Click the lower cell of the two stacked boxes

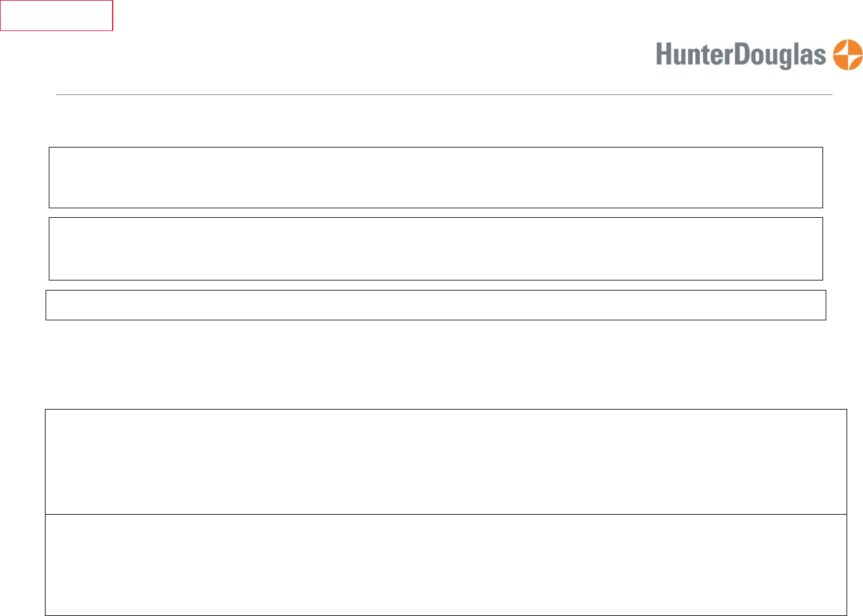pos(446,565)
